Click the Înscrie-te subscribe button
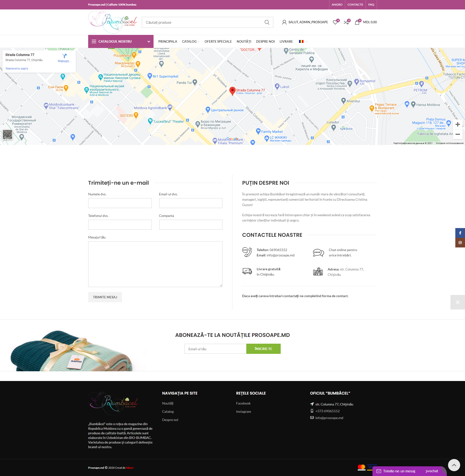Screen dimensions: 465x476 pyautogui.click(x=263, y=349)
